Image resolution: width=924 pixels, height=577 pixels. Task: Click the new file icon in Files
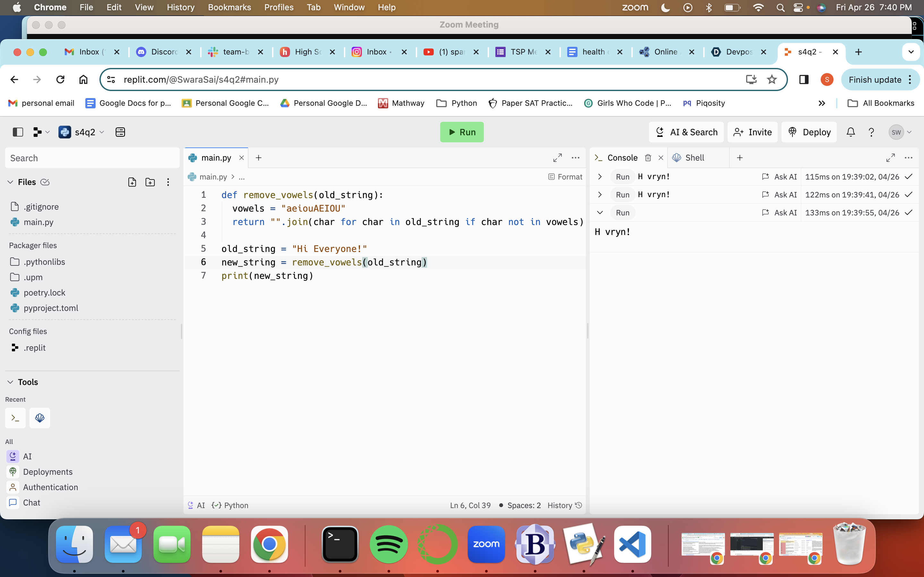132,182
